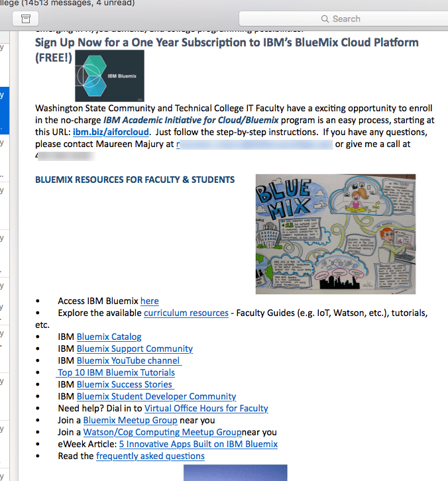This screenshot has width=448, height=481.
Task: Click the blurred email address link
Action: [254, 143]
